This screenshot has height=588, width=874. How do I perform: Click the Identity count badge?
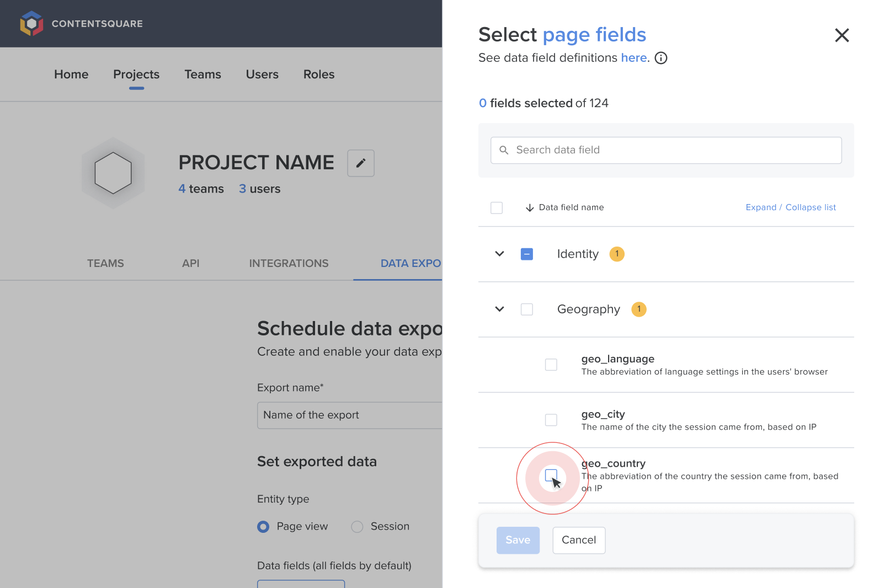[617, 254]
